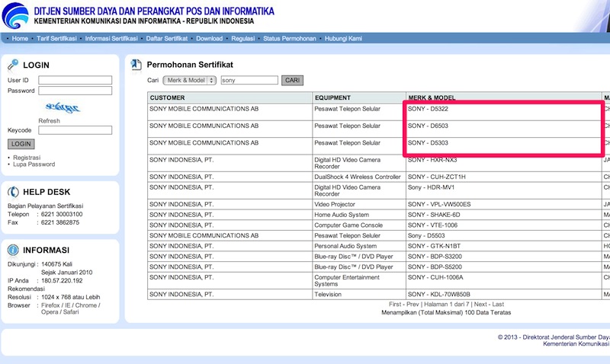The height and width of the screenshot is (364, 610).
Task: Click help desk Telepon number 6221 30003100
Action: coord(62,215)
